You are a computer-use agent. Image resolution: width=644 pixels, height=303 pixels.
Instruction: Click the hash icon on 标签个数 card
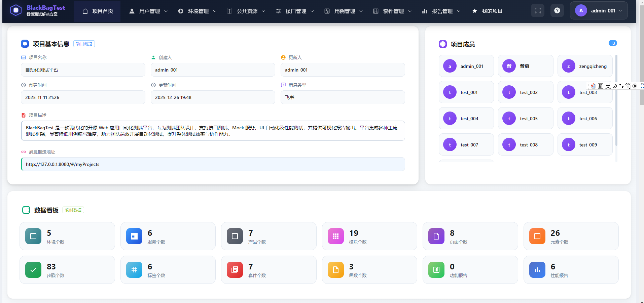click(x=134, y=270)
